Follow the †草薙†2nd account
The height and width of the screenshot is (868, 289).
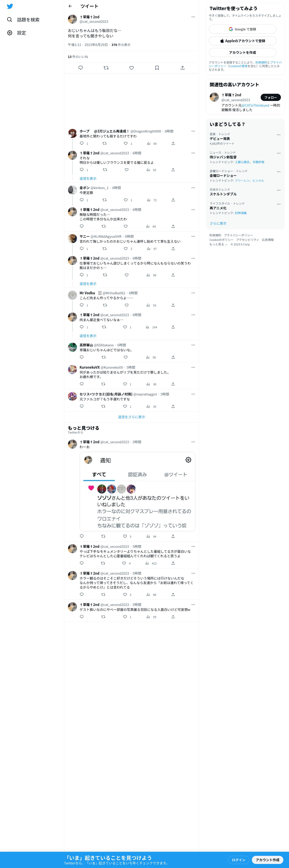(271, 97)
